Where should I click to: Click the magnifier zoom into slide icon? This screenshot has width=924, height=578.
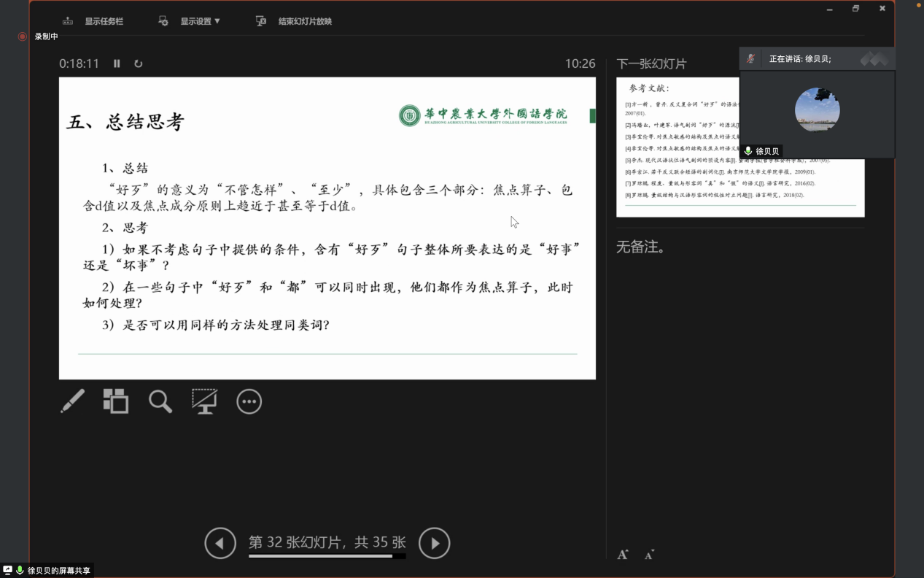(160, 401)
